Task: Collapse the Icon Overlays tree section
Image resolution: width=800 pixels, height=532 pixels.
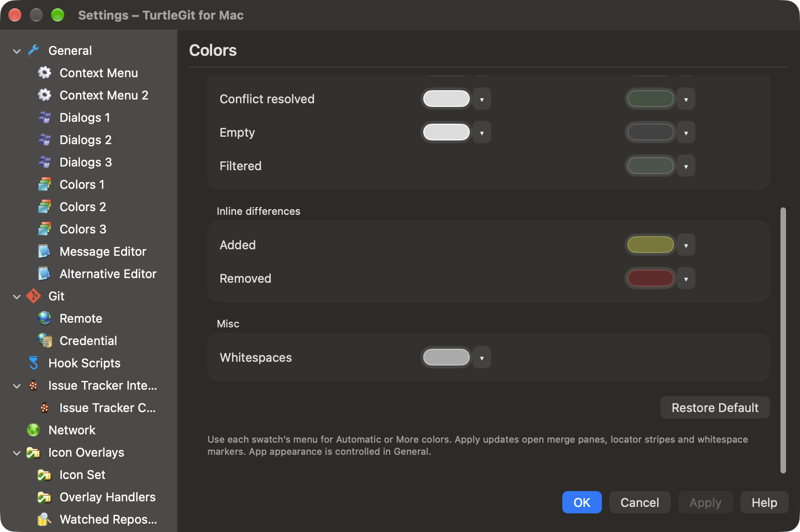Action: point(17,452)
